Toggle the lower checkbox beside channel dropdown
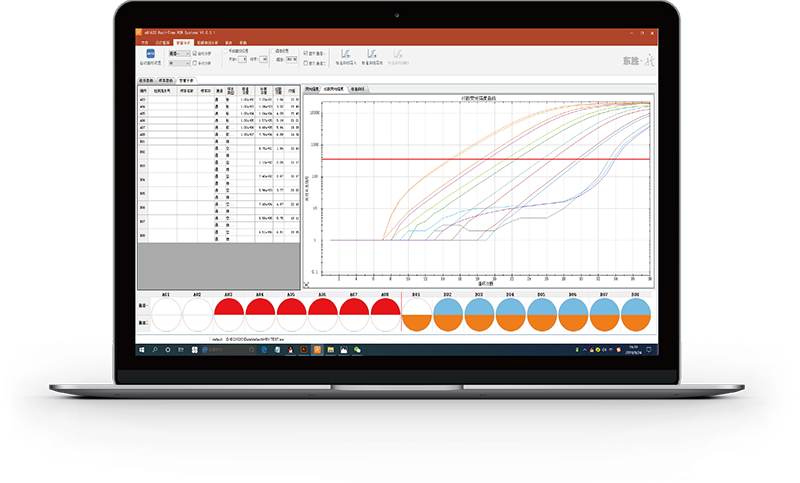Screen dimensions: 800x483 [x=195, y=64]
